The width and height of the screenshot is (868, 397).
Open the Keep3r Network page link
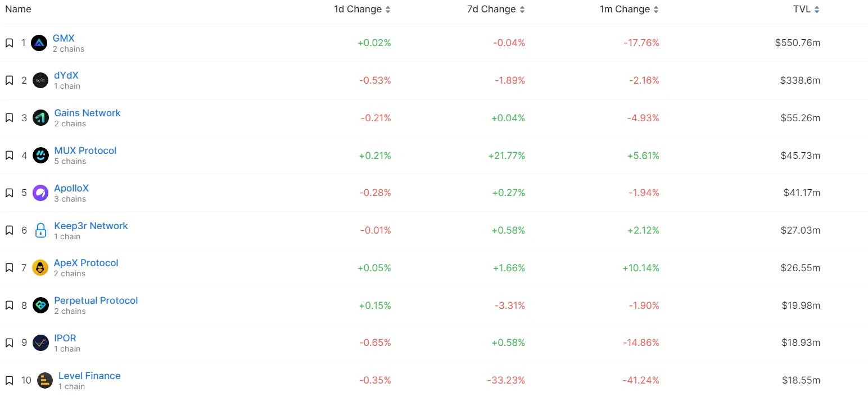(x=91, y=226)
